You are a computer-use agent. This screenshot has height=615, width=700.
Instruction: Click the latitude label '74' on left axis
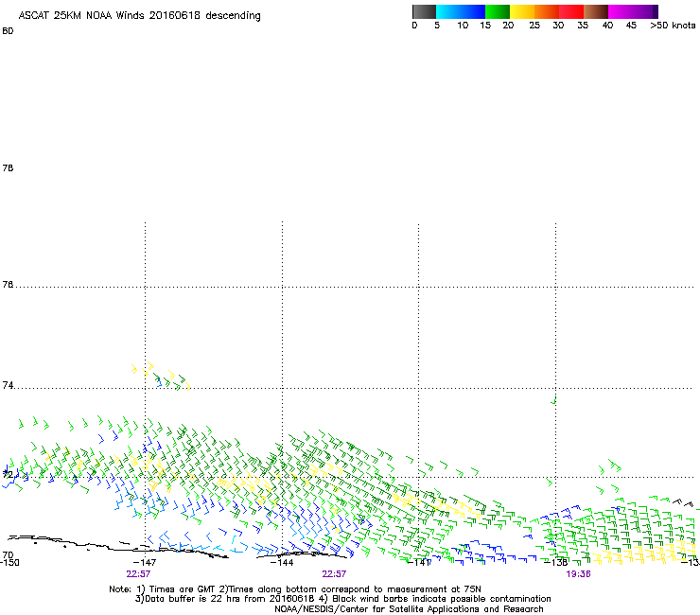pyautogui.click(x=8, y=385)
